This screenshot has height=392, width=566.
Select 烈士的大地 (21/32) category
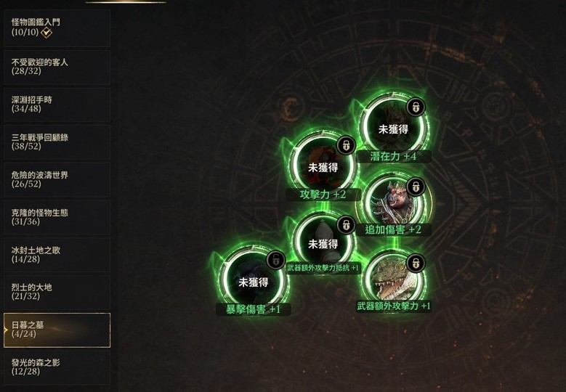click(57, 293)
